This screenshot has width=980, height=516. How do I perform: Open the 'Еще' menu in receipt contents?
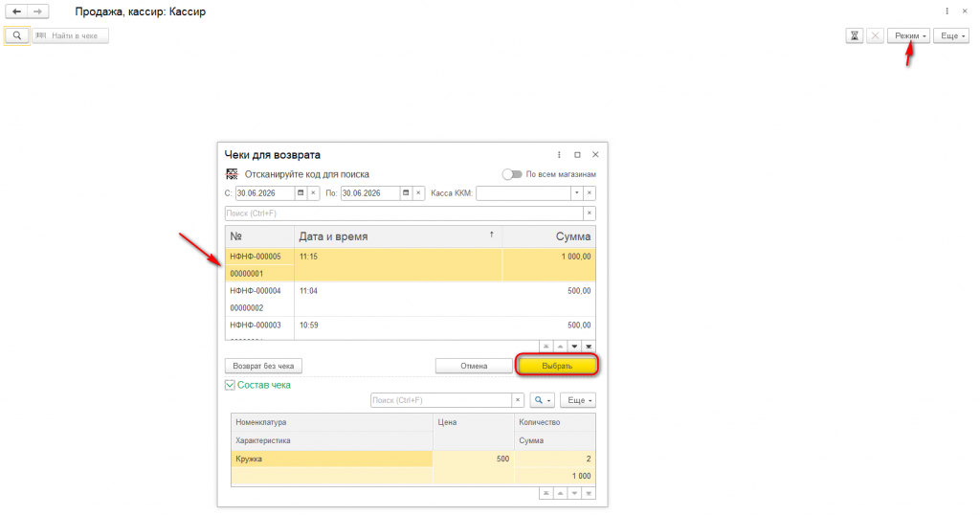click(x=578, y=400)
